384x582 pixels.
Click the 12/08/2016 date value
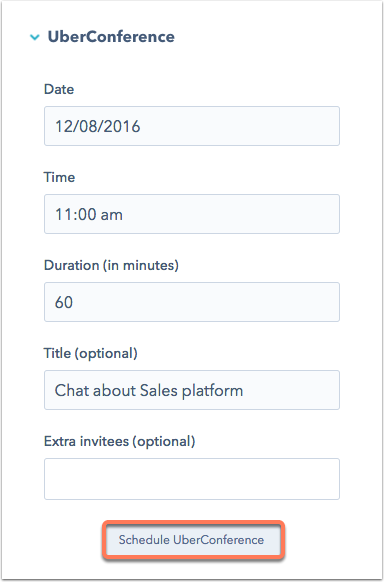[x=98, y=127]
